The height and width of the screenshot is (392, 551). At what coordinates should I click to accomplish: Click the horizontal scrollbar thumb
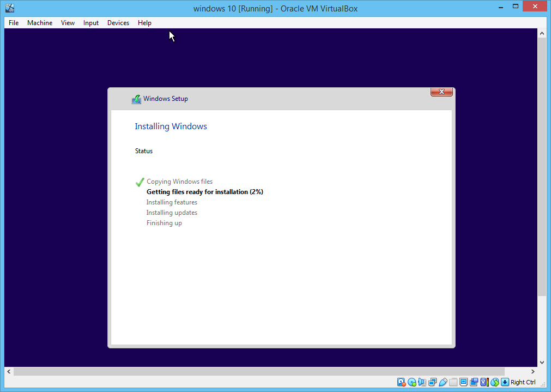pos(259,372)
